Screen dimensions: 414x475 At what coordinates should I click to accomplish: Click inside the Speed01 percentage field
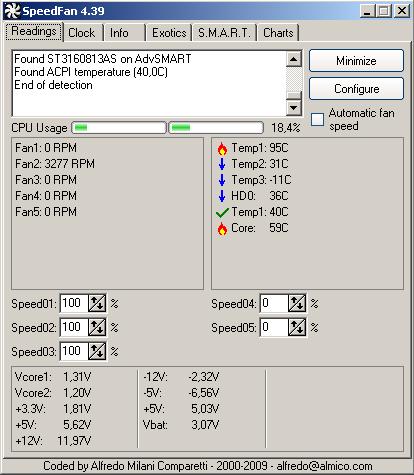pyautogui.click(x=74, y=303)
